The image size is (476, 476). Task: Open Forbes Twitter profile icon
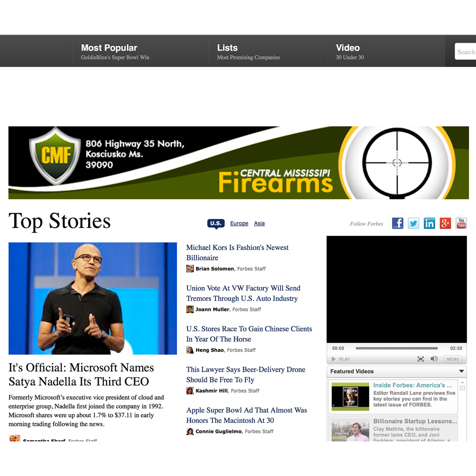[x=413, y=223]
